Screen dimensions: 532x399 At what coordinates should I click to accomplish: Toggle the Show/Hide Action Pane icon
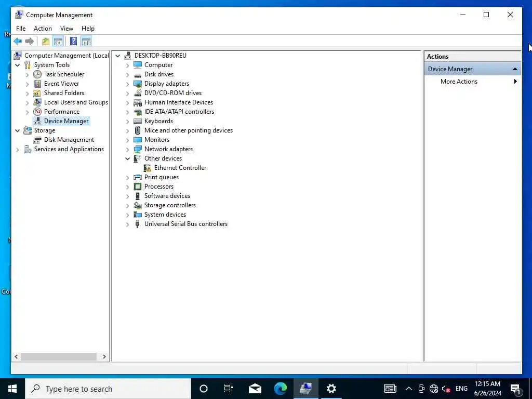[x=86, y=42]
